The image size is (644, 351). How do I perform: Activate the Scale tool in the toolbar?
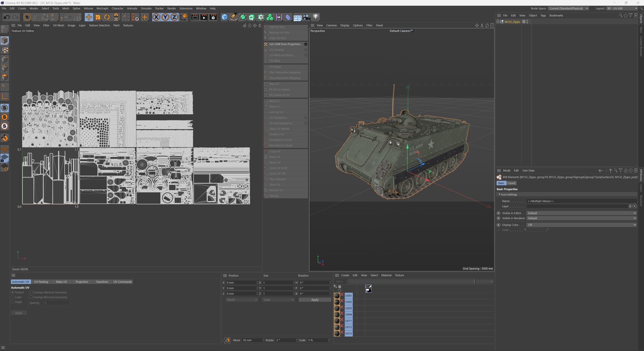(x=98, y=17)
